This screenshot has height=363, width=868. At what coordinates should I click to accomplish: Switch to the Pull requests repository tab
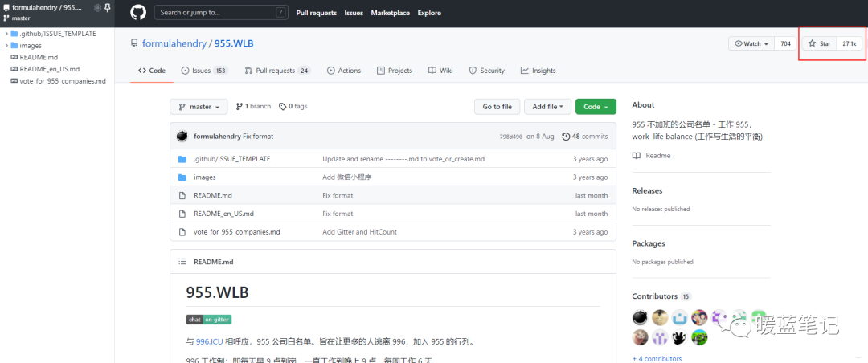(278, 71)
